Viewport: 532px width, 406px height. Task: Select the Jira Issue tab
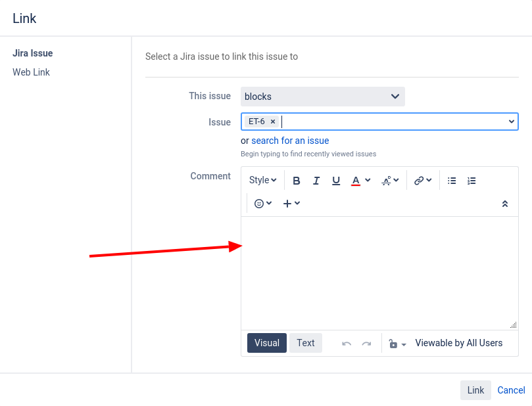(33, 53)
